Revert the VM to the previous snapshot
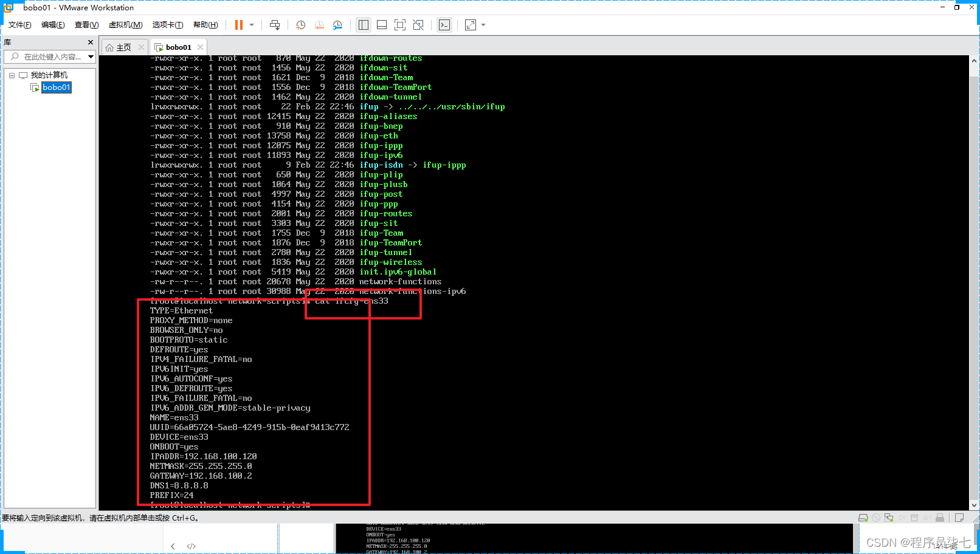The width and height of the screenshot is (980, 554). 319,25
